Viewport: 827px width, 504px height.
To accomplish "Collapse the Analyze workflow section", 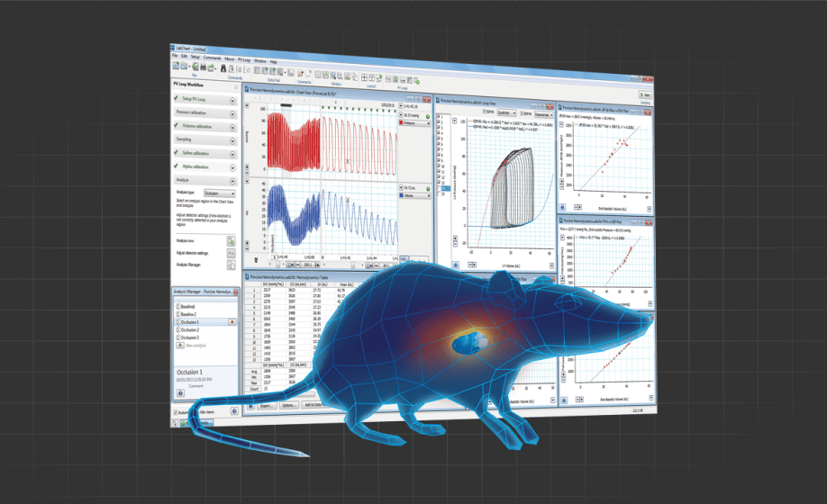I will coord(232,181).
